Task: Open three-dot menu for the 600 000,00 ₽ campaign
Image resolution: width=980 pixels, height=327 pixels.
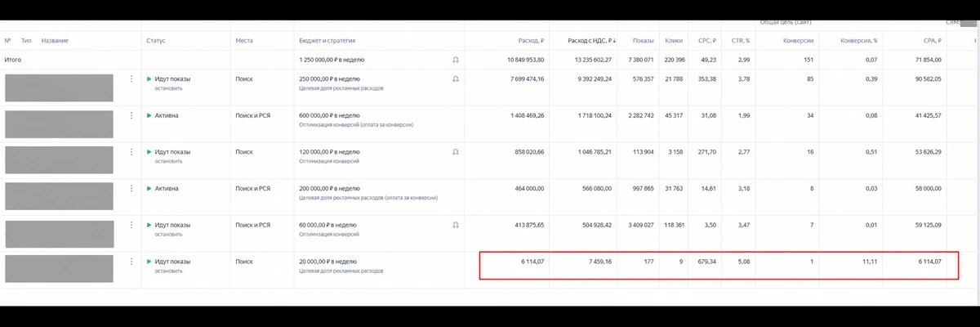Action: point(131,115)
